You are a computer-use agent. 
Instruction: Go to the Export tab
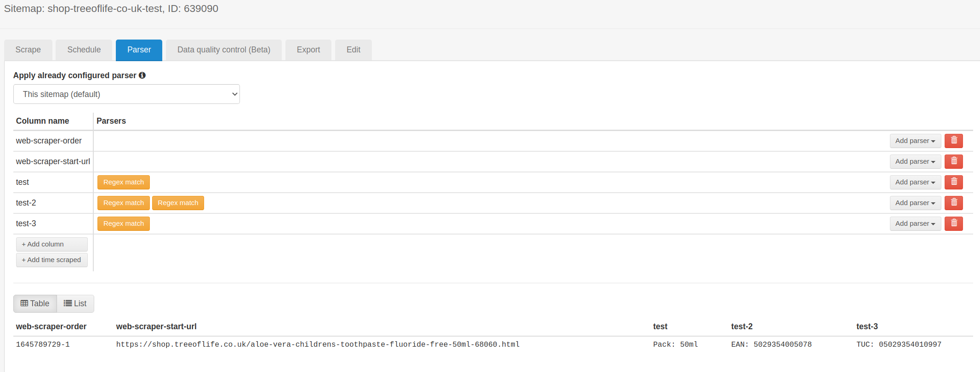pyautogui.click(x=308, y=50)
